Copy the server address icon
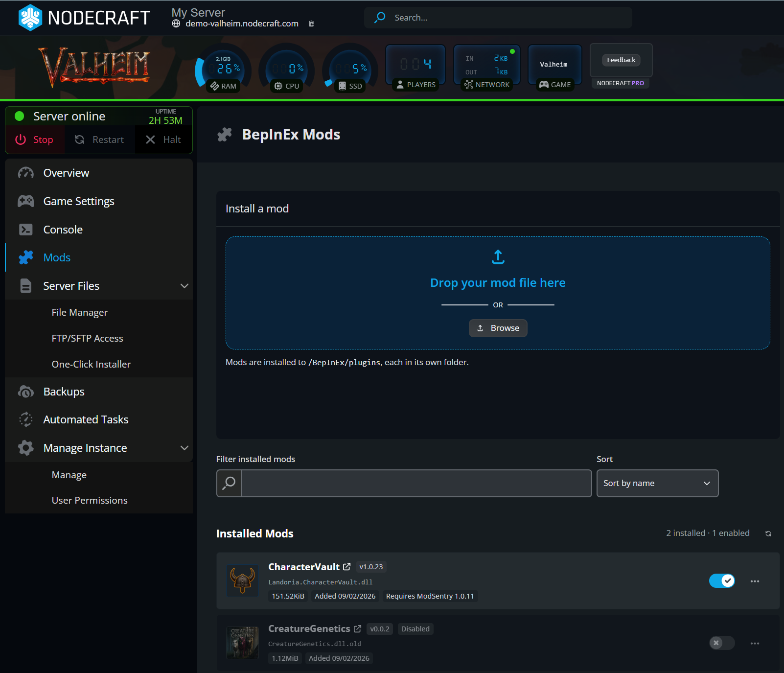The image size is (784, 673). tap(311, 23)
